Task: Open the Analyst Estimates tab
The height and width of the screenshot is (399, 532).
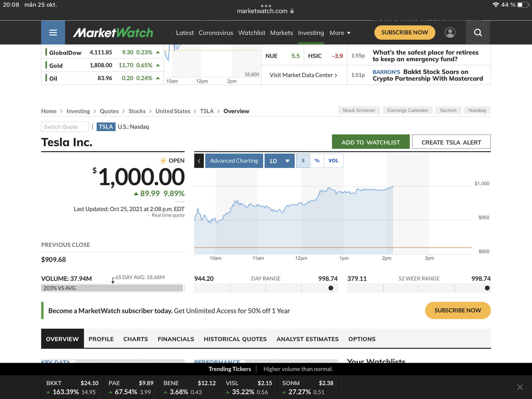Action: pos(307,339)
